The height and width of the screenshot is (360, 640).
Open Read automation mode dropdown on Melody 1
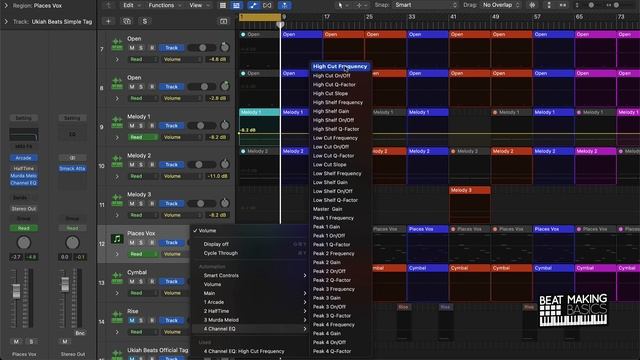coord(143,137)
